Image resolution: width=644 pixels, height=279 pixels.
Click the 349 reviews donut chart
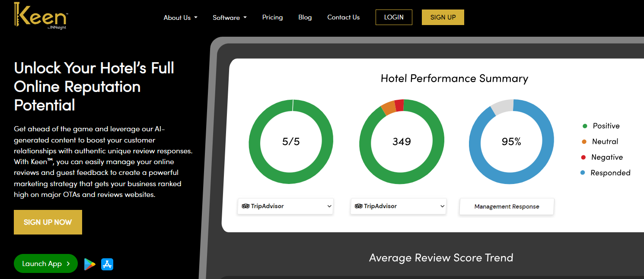(402, 142)
